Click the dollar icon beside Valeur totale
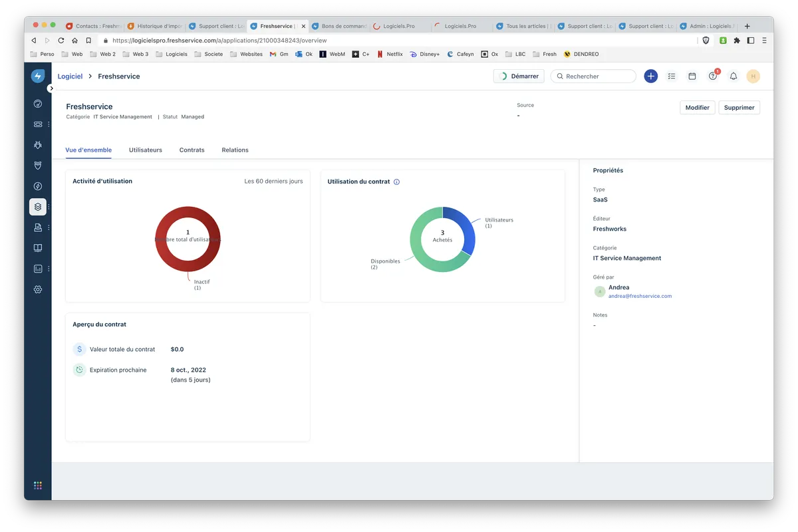Viewport: 798px width, 532px height. tap(80, 349)
